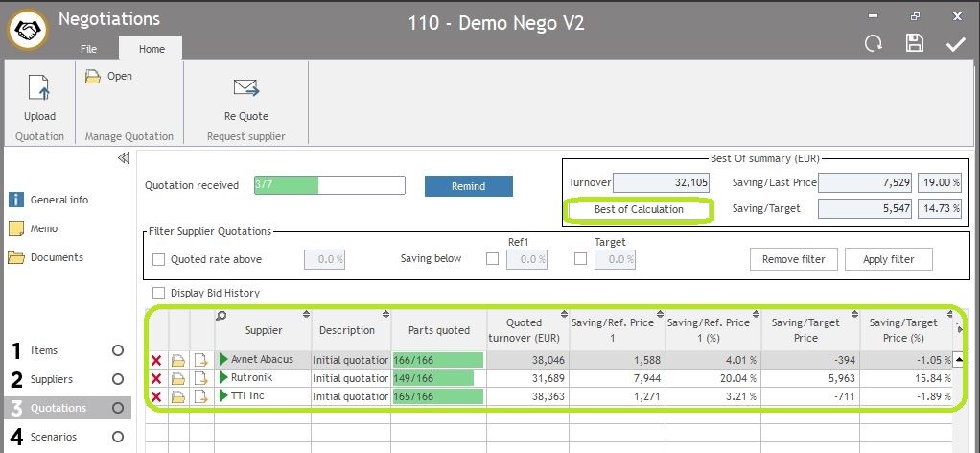Screen dimensions: 980x453
Task: Tick the Target saving filter checkbox
Action: pos(580,259)
